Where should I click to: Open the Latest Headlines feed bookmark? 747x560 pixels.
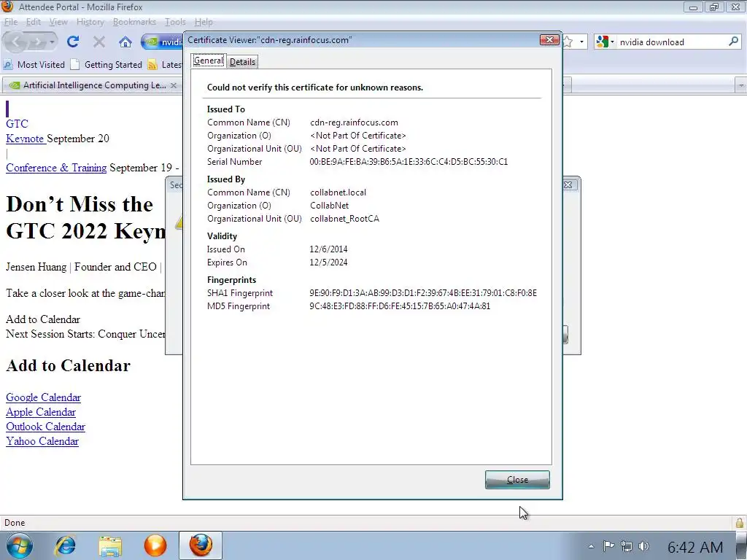point(164,64)
